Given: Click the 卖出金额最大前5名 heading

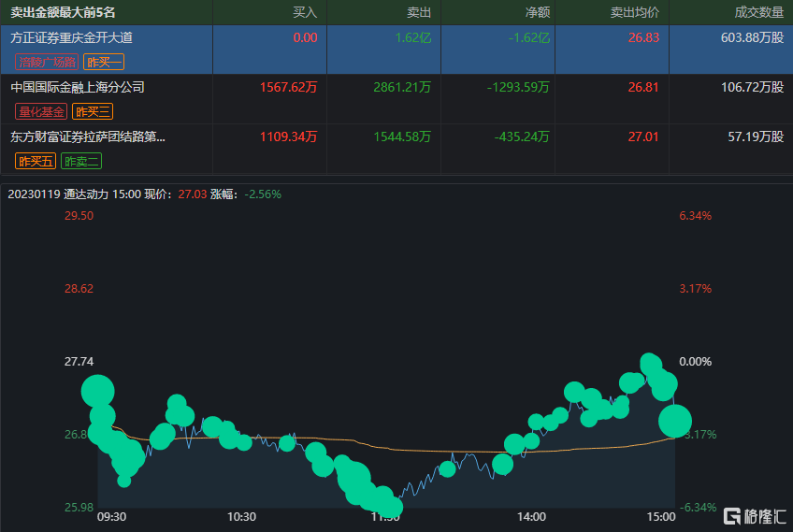Looking at the screenshot, I should coord(63,13).
